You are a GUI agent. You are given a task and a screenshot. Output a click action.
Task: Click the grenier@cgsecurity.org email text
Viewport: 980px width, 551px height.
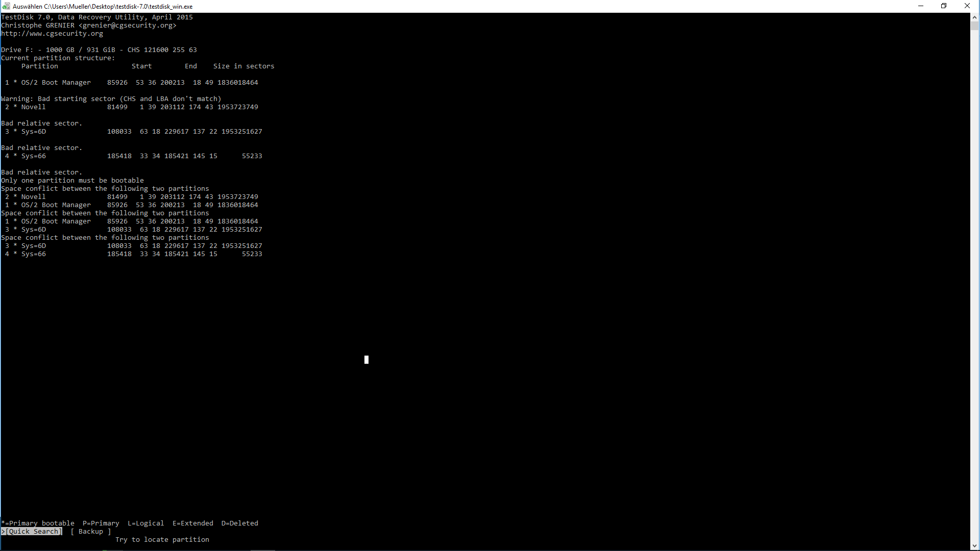click(x=128, y=26)
